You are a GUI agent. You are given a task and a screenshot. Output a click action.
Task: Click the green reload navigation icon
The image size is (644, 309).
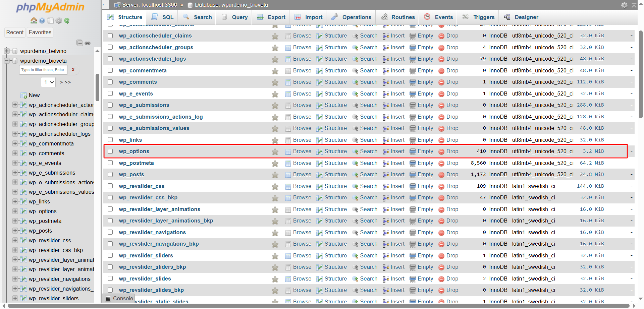tap(67, 21)
